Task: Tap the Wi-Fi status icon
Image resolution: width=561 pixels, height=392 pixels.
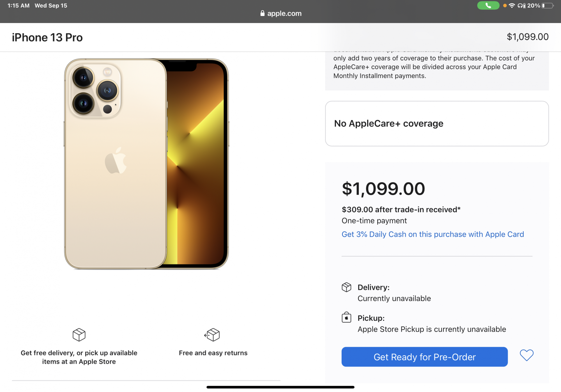Action: 512,6
